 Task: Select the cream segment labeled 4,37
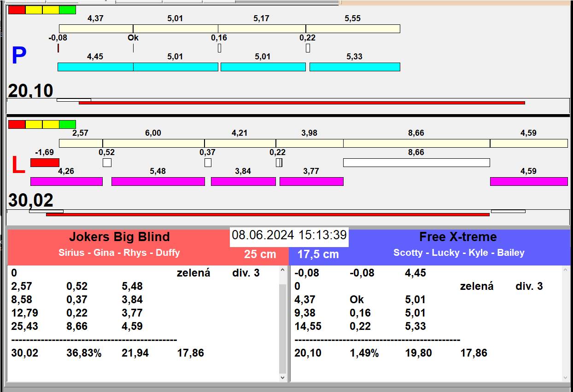point(96,29)
